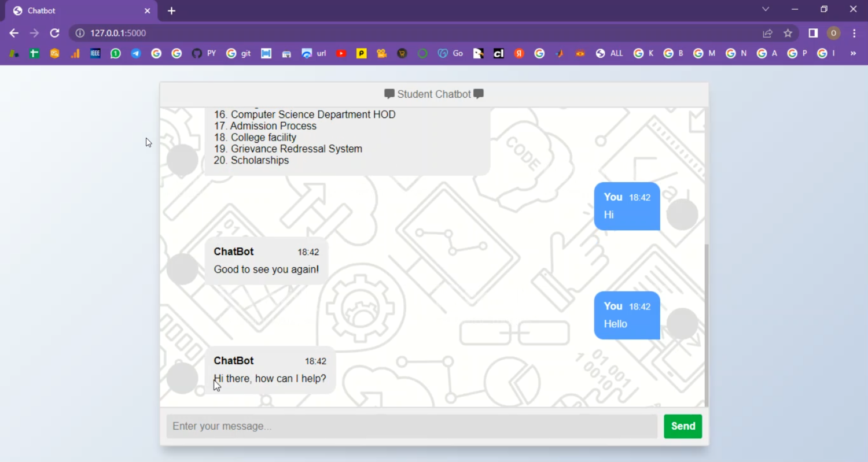Open the Google 'I' bookmark

(826, 53)
